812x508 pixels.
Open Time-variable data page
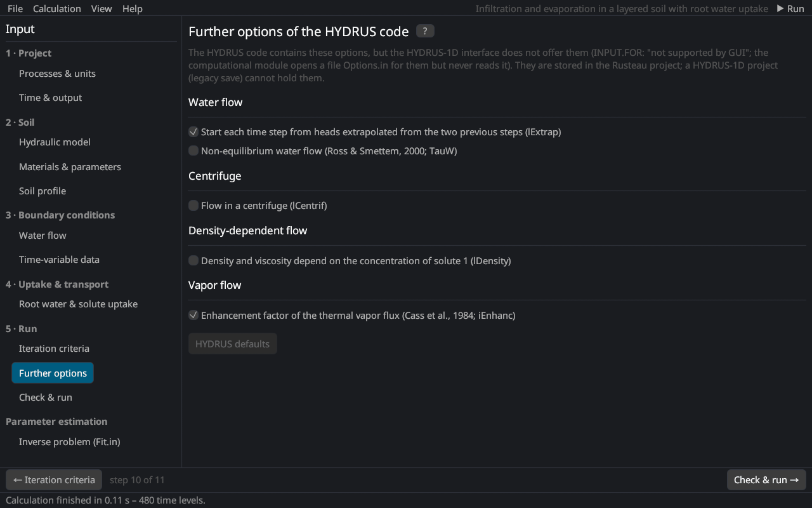(59, 260)
